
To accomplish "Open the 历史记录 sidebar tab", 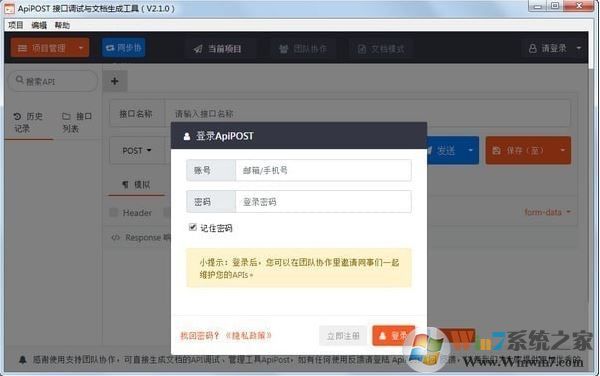I will pyautogui.click(x=28, y=122).
